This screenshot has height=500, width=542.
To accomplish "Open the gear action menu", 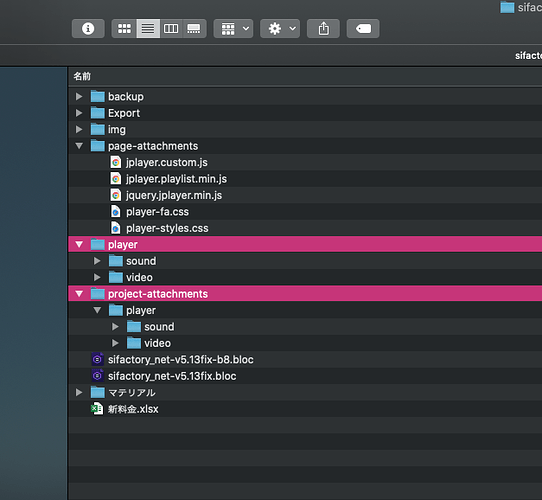I will click(280, 28).
